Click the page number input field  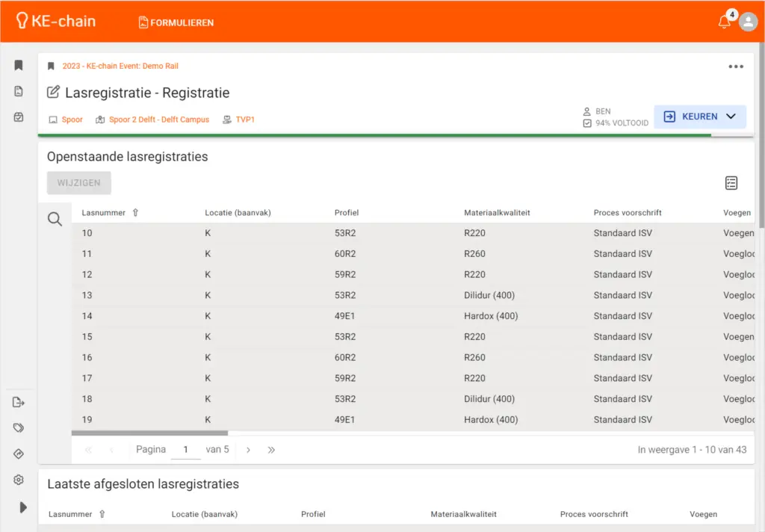click(x=185, y=450)
